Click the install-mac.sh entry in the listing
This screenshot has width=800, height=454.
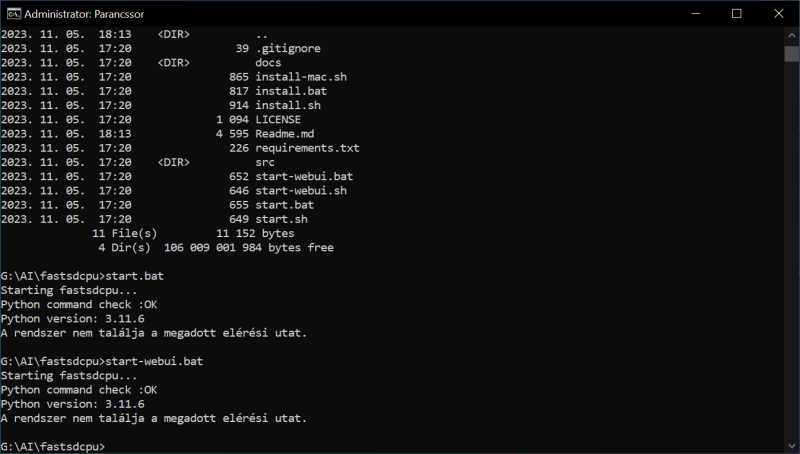[301, 77]
